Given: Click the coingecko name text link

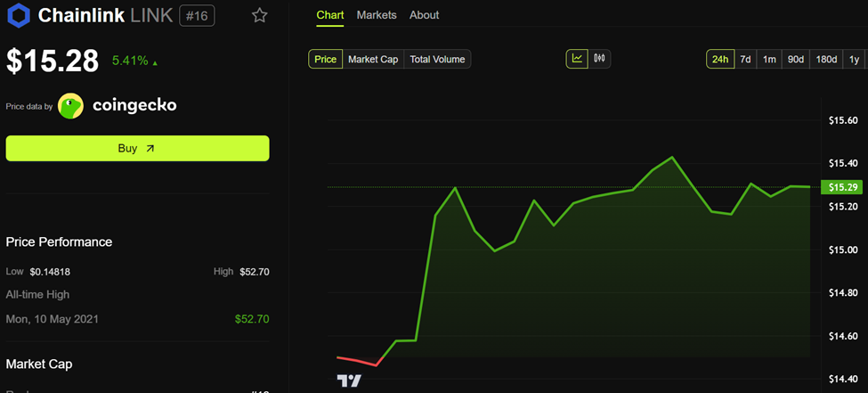Looking at the screenshot, I should [134, 105].
